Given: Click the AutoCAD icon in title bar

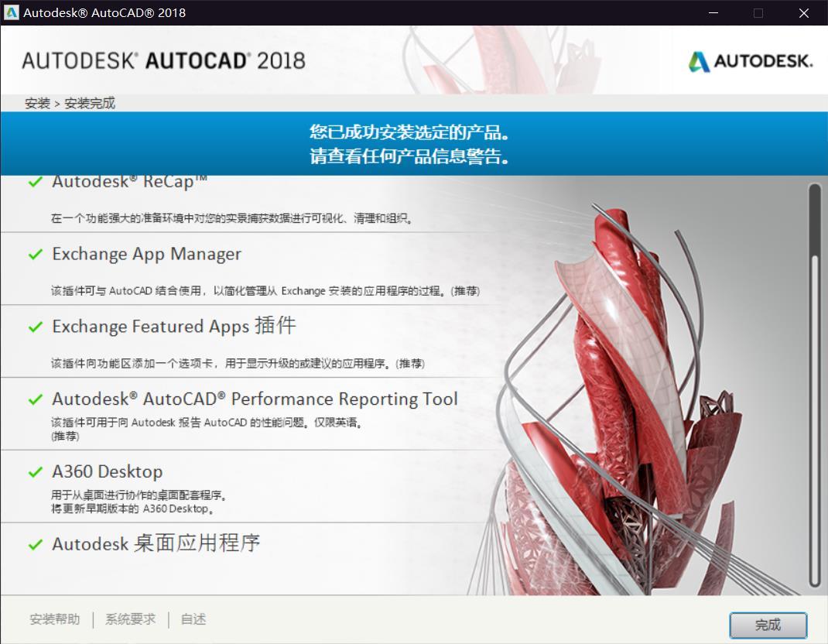Looking at the screenshot, I should (11, 12).
